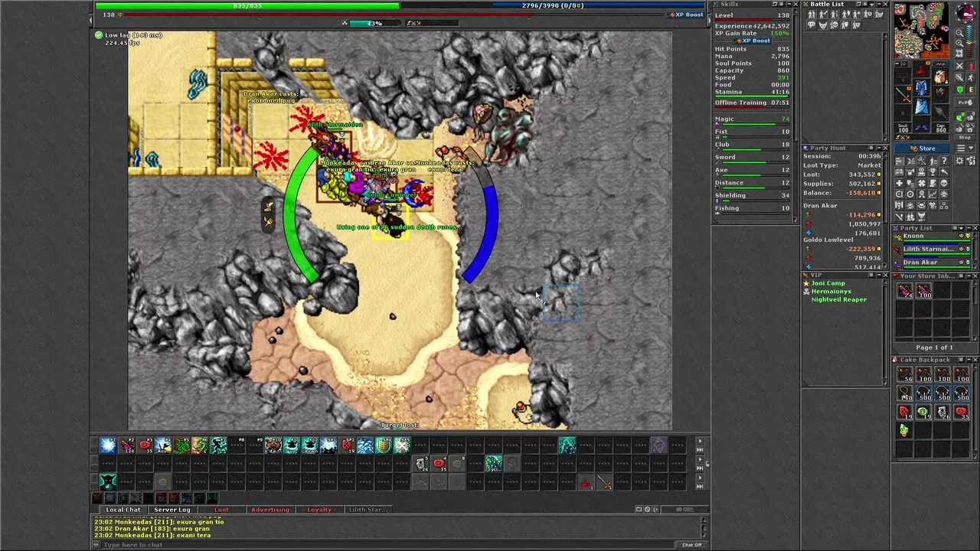Toggle chase opponent running figure button
The height and width of the screenshot is (551, 980).
click(971, 77)
